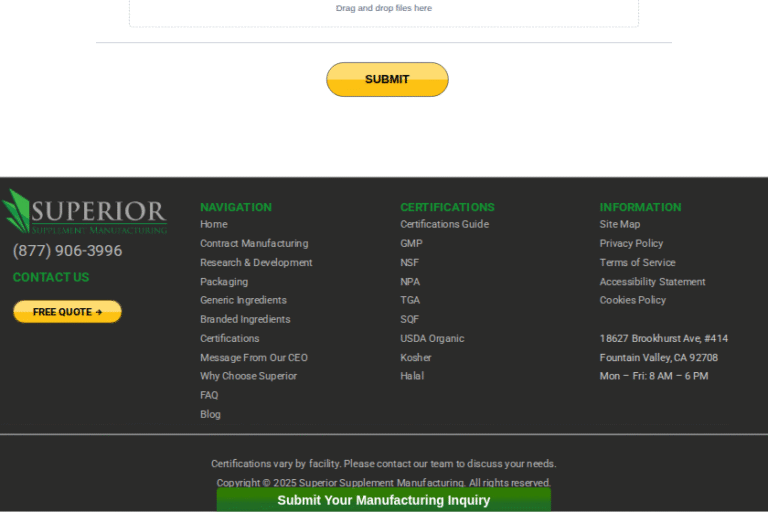Select Research & Development link
This screenshot has width=768, height=512.
tap(256, 262)
